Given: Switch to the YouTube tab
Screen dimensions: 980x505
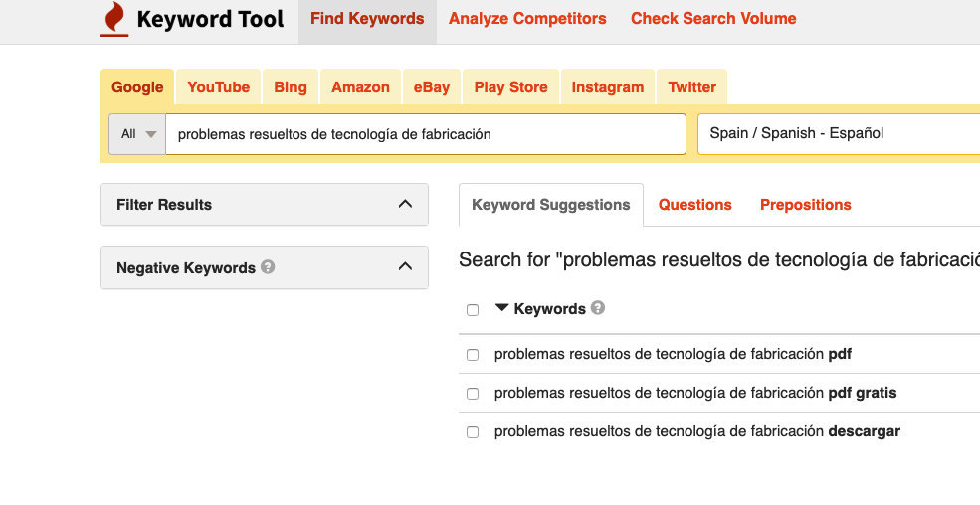Looking at the screenshot, I should (219, 87).
